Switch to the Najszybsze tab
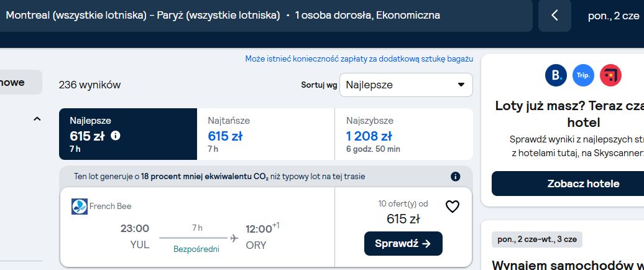Viewport: 644px width, 270px height. point(403,134)
